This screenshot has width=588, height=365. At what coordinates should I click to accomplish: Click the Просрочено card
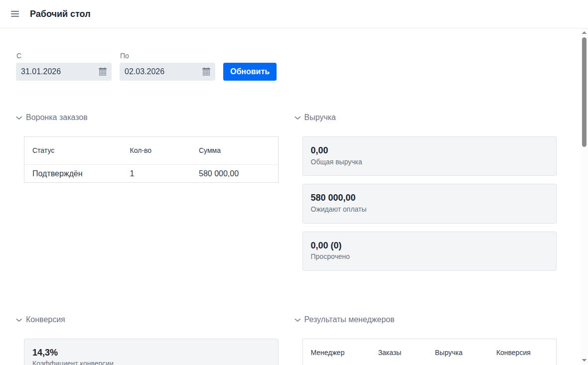[429, 251]
